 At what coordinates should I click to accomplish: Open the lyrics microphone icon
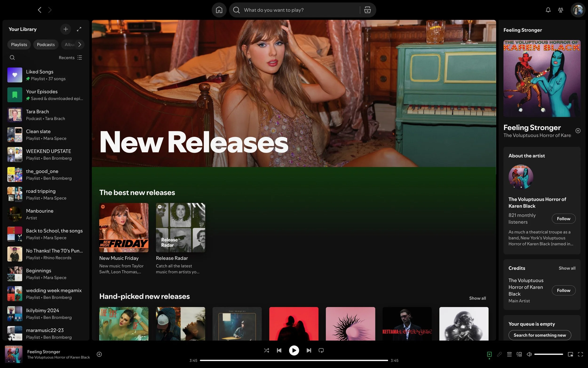click(x=499, y=354)
